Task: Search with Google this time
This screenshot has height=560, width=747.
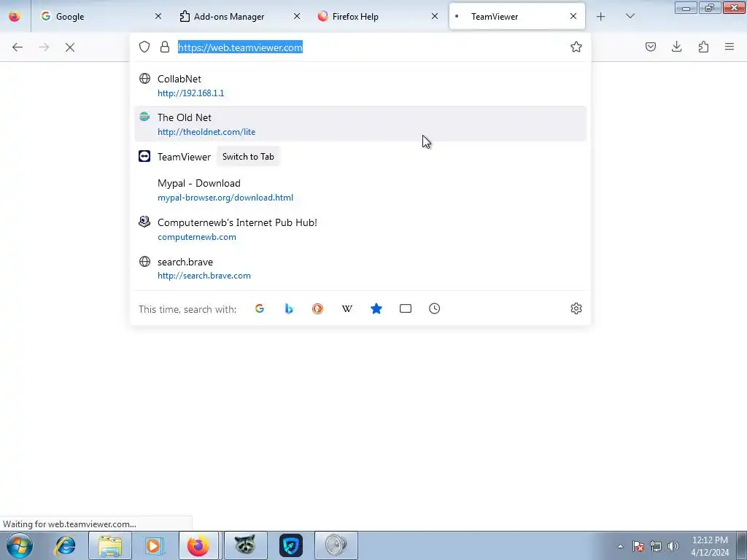Action: coord(260,308)
